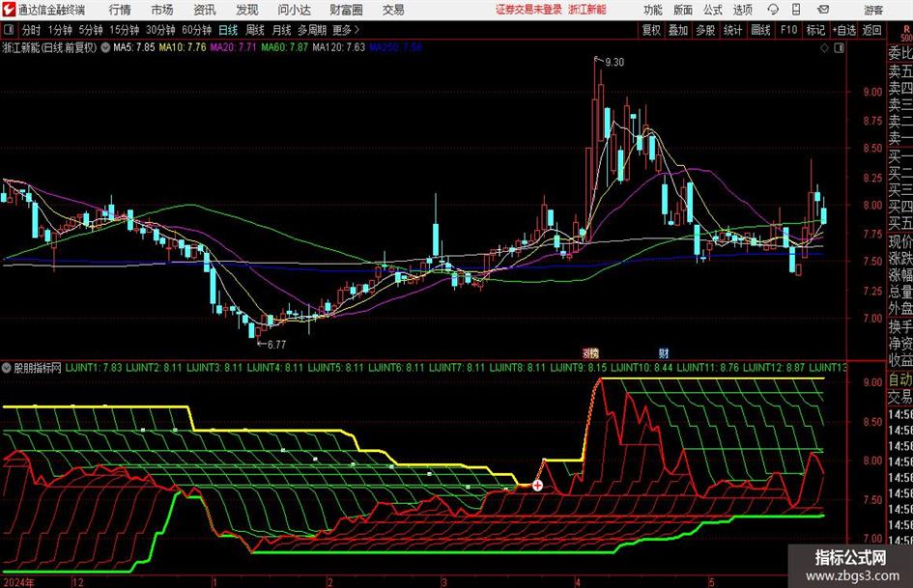Open the 版面 menu
This screenshot has height=588, width=913.
tap(683, 10)
